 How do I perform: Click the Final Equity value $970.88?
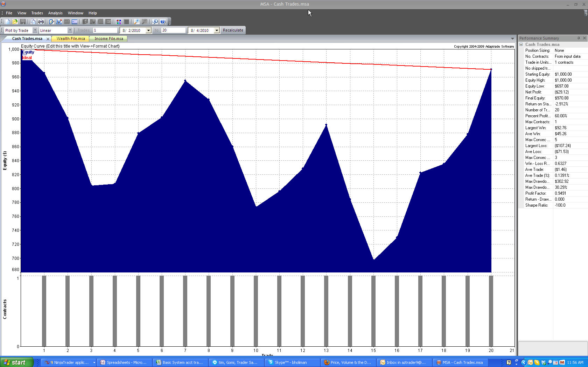(x=561, y=98)
